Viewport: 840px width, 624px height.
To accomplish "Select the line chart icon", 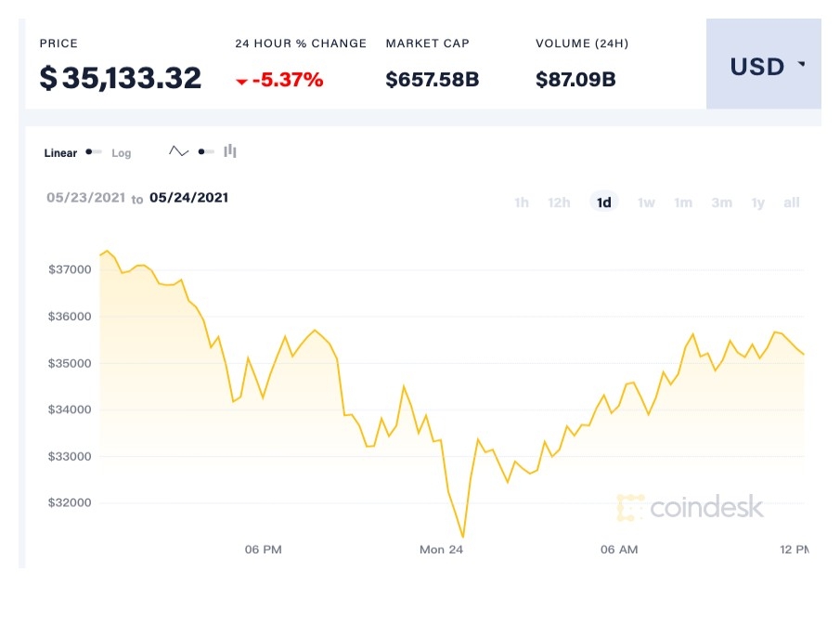I will pyautogui.click(x=178, y=150).
